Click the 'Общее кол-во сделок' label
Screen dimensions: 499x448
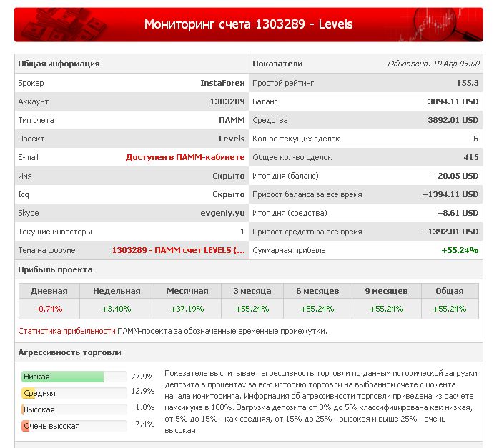[292, 157]
